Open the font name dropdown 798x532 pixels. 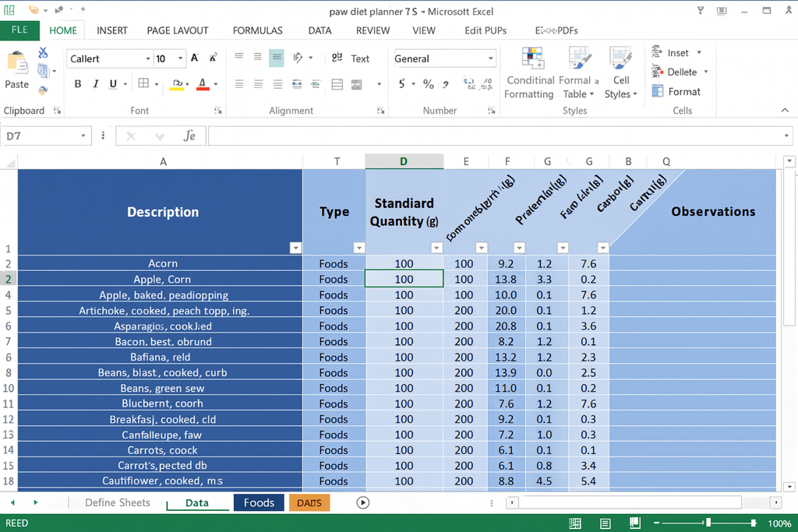coord(148,59)
